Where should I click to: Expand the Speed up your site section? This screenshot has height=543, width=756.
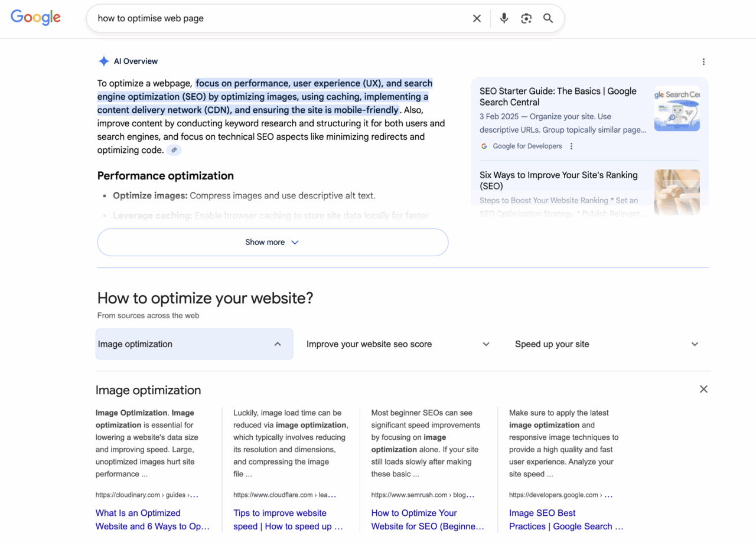tap(607, 344)
